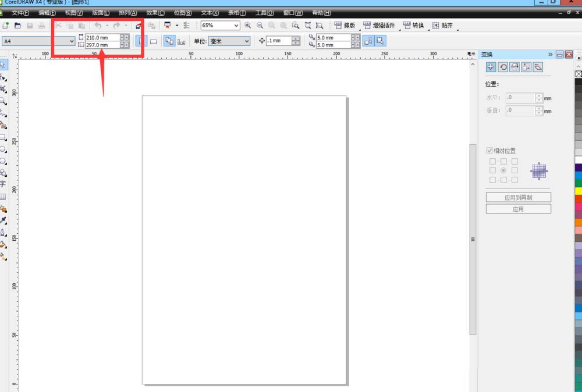Viewport: 582px width, 392px height.
Task: Open the 工具(O) menu
Action: (264, 13)
